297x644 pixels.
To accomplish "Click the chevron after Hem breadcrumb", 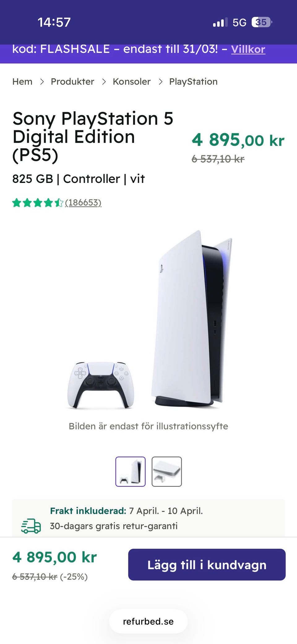I will tap(42, 82).
